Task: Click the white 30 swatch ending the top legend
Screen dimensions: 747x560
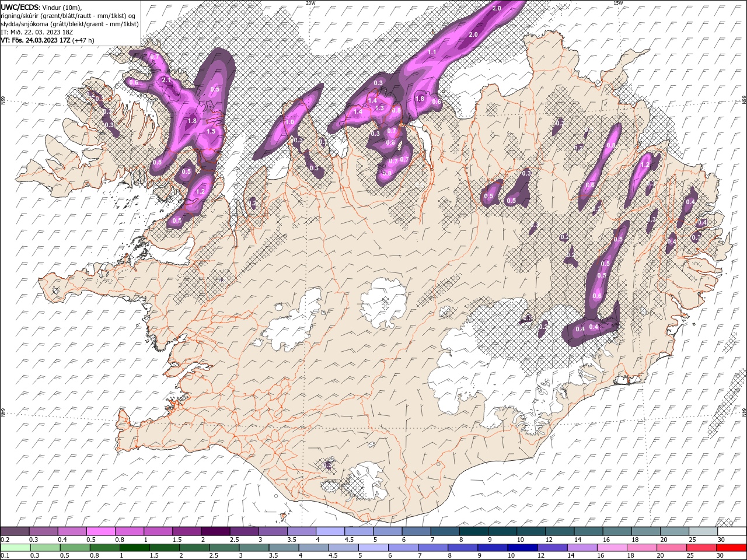Action: tap(732, 531)
